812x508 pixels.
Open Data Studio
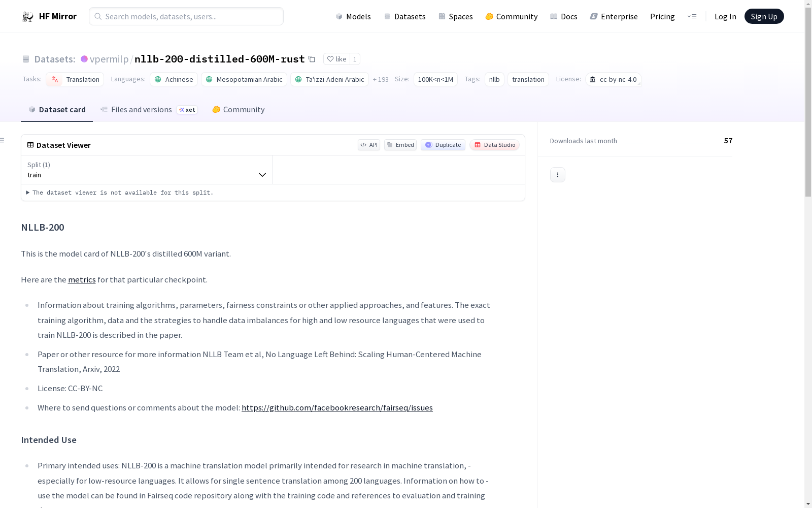click(495, 145)
